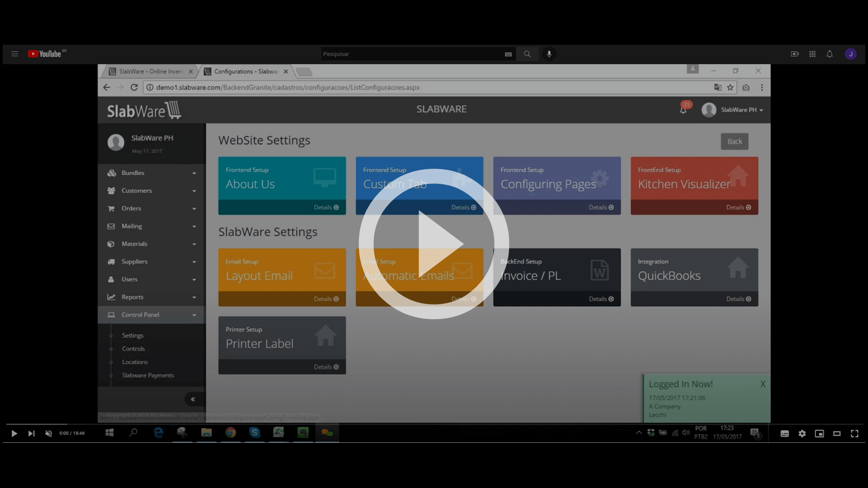Open the YouTube guide hamburger menu

point(14,54)
